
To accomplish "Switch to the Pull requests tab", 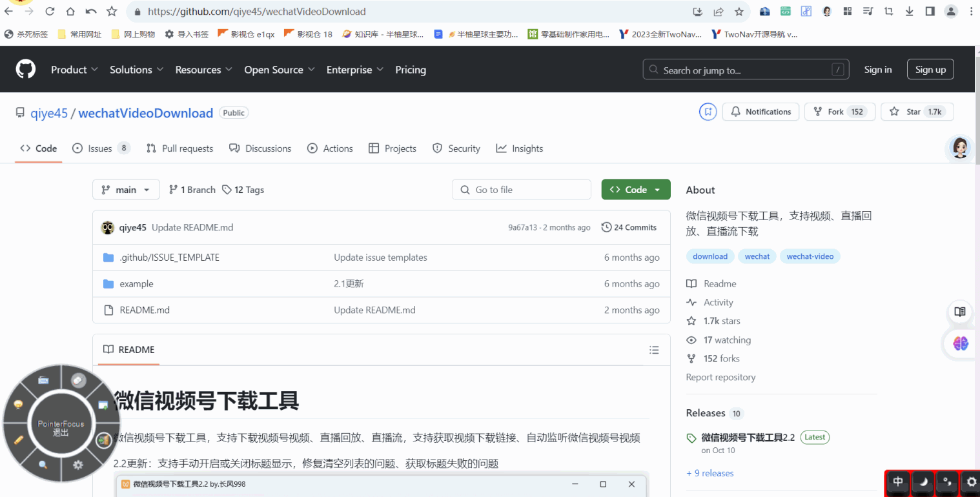I will [x=179, y=148].
